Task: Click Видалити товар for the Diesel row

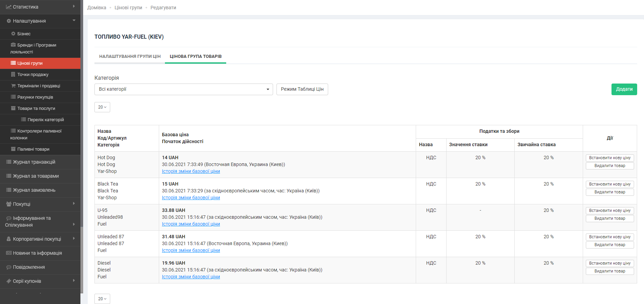Action: coord(609,271)
